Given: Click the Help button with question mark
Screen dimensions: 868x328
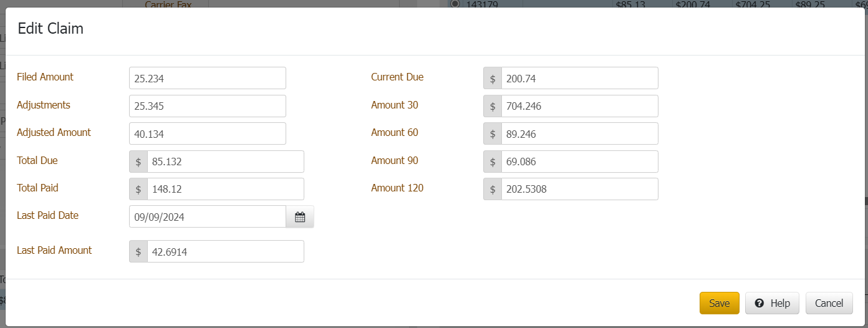Looking at the screenshot, I should [772, 303].
